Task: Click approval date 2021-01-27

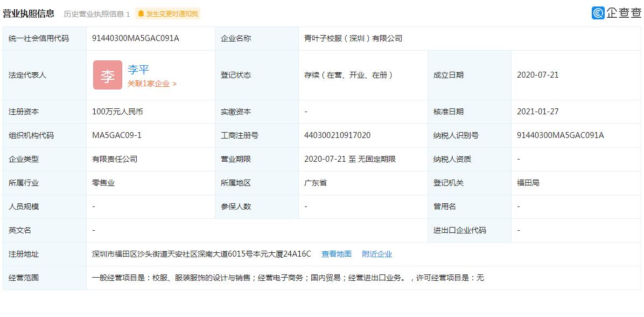Action: click(x=537, y=112)
